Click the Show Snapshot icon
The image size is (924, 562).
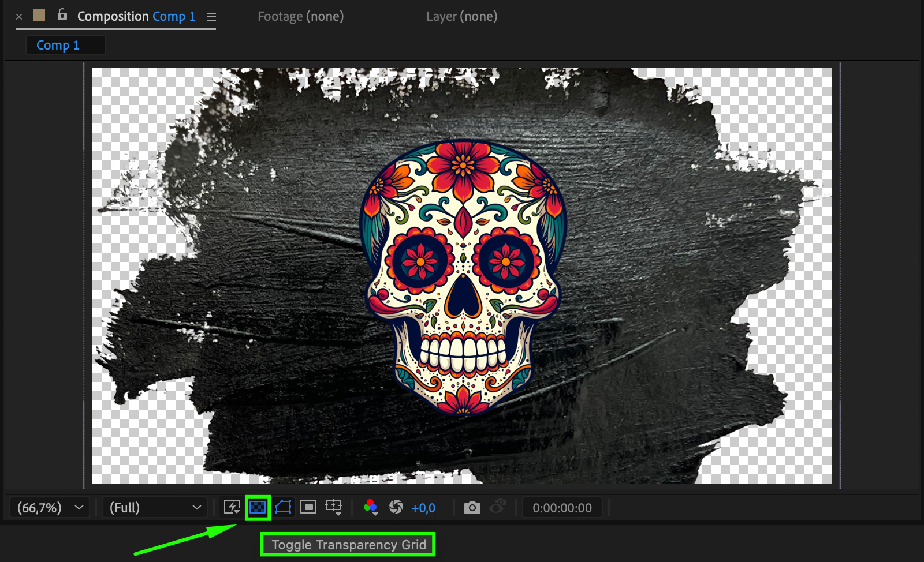[497, 507]
